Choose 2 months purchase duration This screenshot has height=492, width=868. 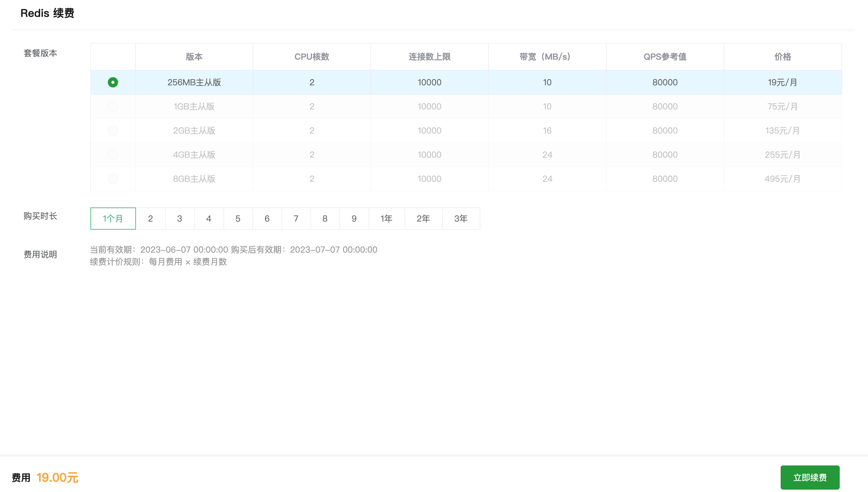click(151, 219)
